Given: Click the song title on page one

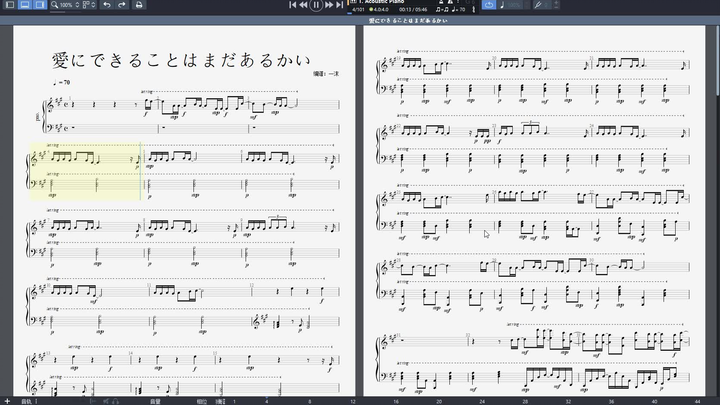Looking at the screenshot, I should tap(181, 60).
